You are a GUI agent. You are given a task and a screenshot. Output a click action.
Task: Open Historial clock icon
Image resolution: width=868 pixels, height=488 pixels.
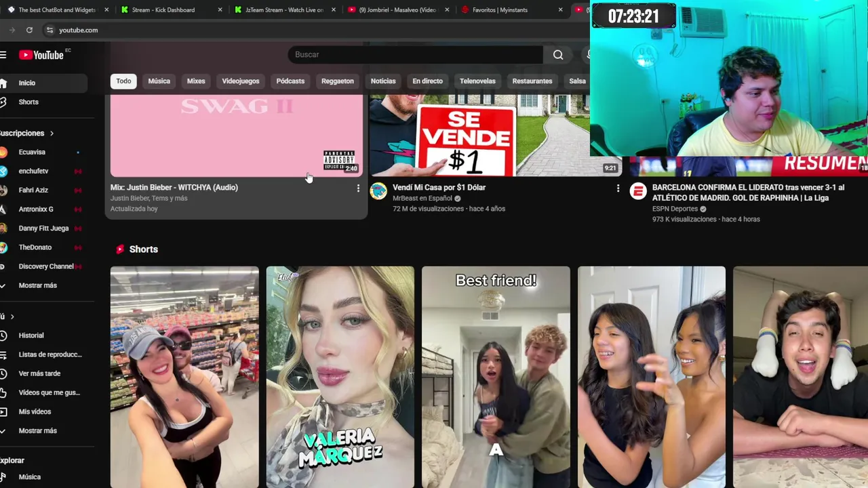click(x=3, y=335)
